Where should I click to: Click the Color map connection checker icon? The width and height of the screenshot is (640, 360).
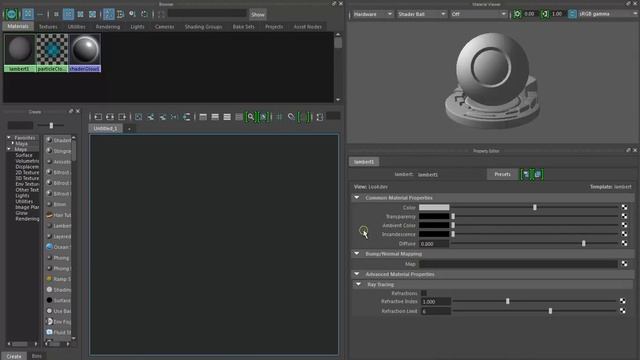[x=624, y=207]
